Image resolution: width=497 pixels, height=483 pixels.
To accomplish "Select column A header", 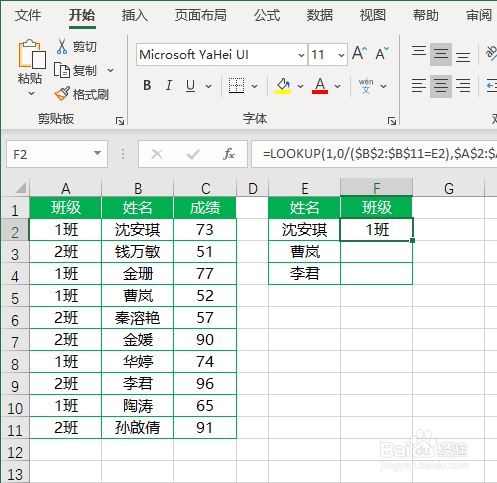I will point(66,188).
